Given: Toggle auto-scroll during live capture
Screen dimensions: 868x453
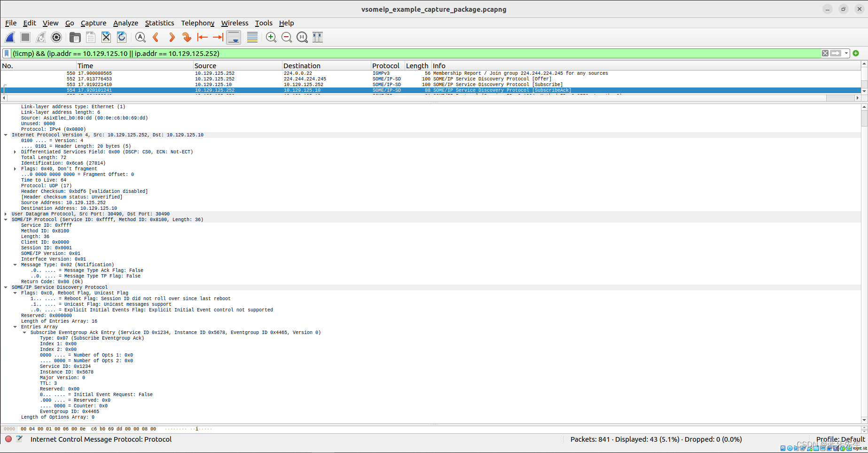Looking at the screenshot, I should pyautogui.click(x=234, y=37).
